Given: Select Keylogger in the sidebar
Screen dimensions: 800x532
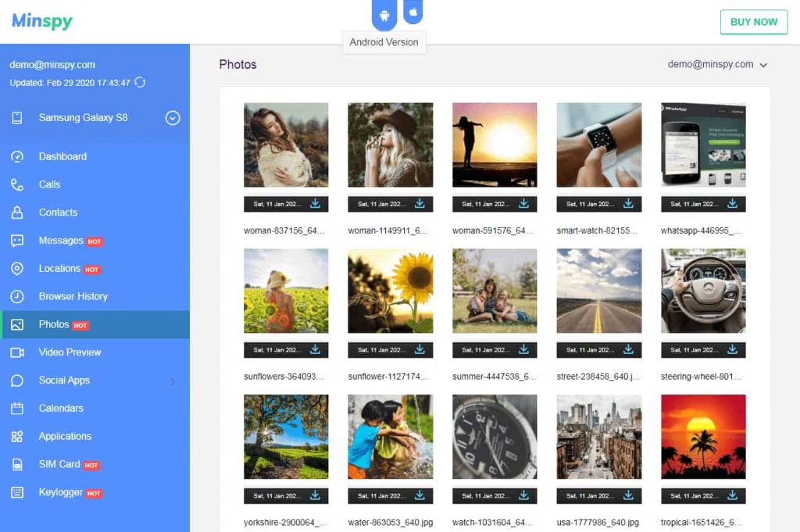Looking at the screenshot, I should click(x=60, y=492).
